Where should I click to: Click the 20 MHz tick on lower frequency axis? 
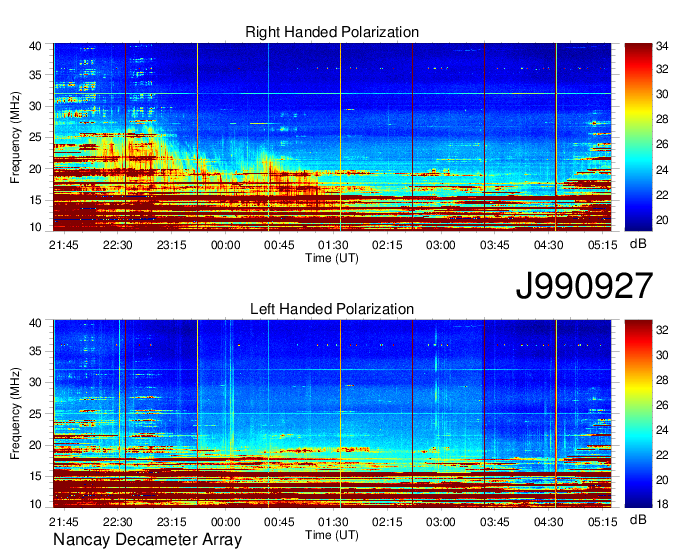pos(35,445)
